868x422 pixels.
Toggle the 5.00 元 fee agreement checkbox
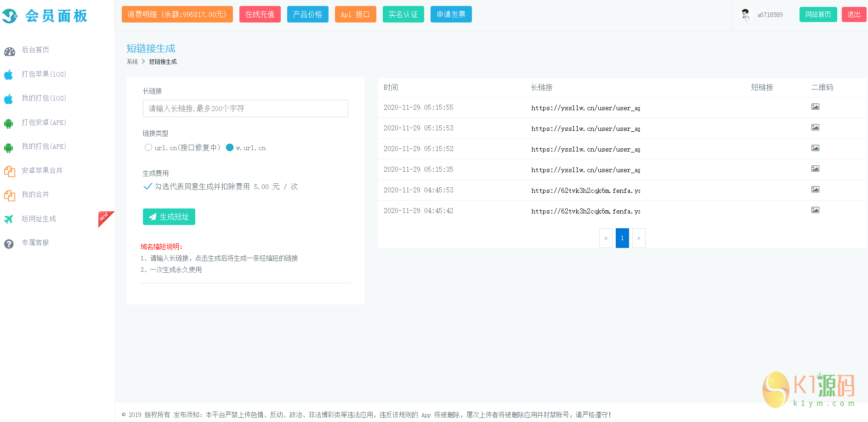click(x=148, y=186)
